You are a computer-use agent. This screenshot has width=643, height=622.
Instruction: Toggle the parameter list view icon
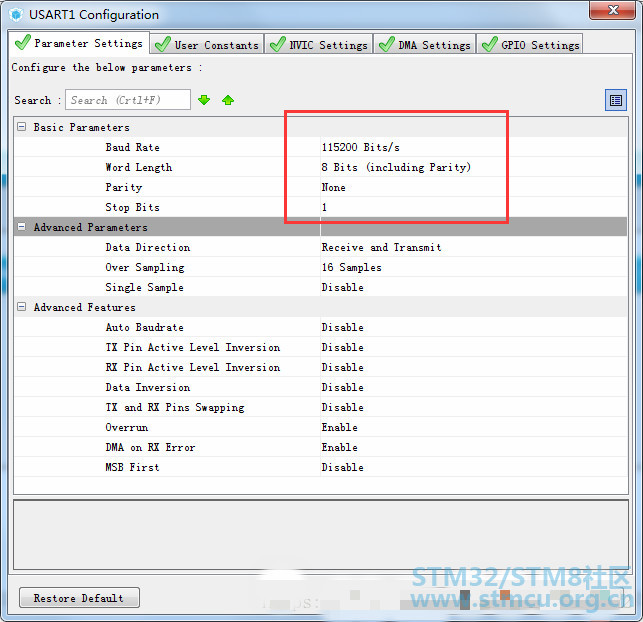[x=616, y=100]
